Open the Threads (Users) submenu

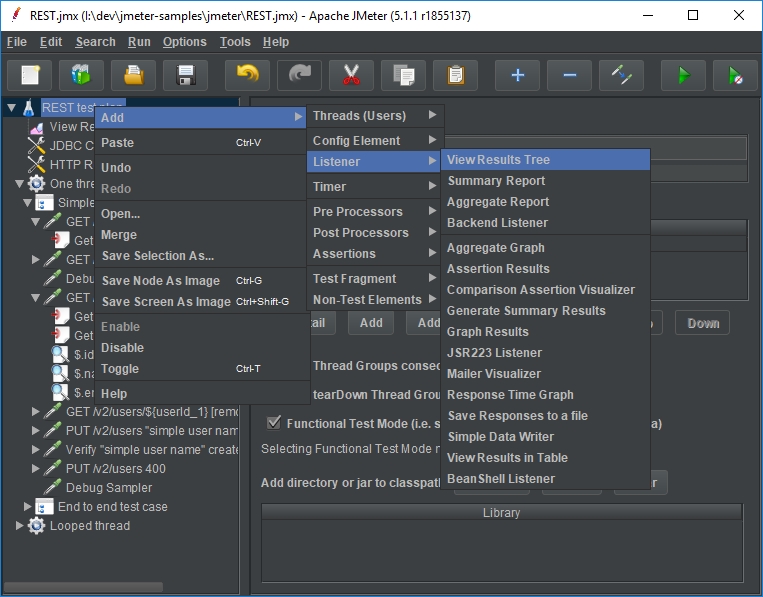(x=375, y=116)
